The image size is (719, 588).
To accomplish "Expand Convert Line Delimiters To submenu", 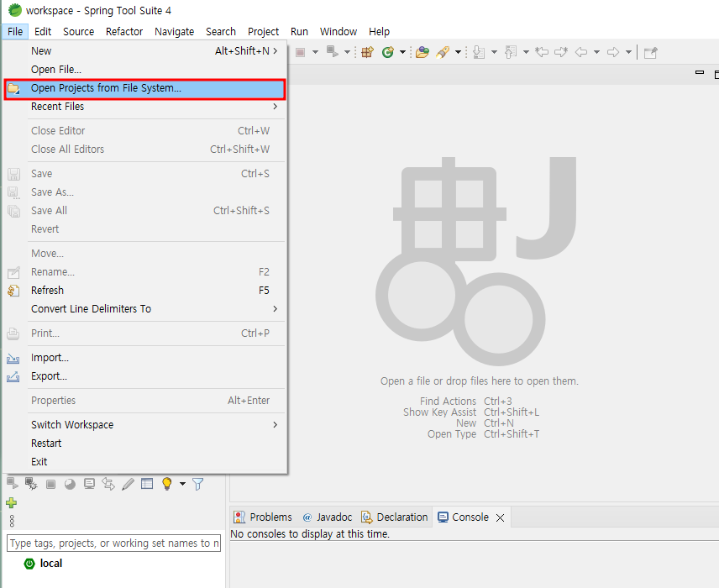I will [144, 308].
